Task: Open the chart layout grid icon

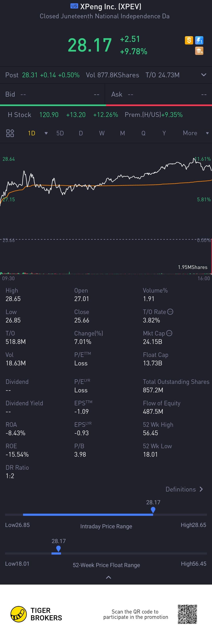Action: click(x=10, y=133)
